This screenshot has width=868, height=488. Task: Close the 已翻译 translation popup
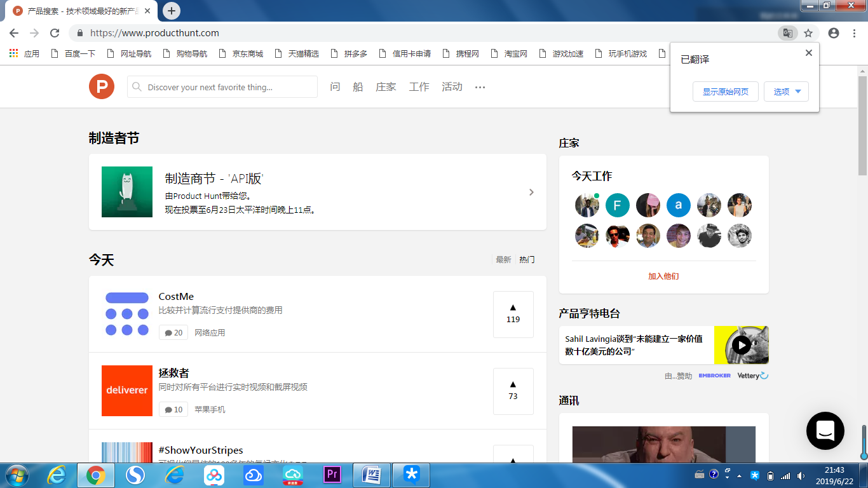pyautogui.click(x=809, y=53)
